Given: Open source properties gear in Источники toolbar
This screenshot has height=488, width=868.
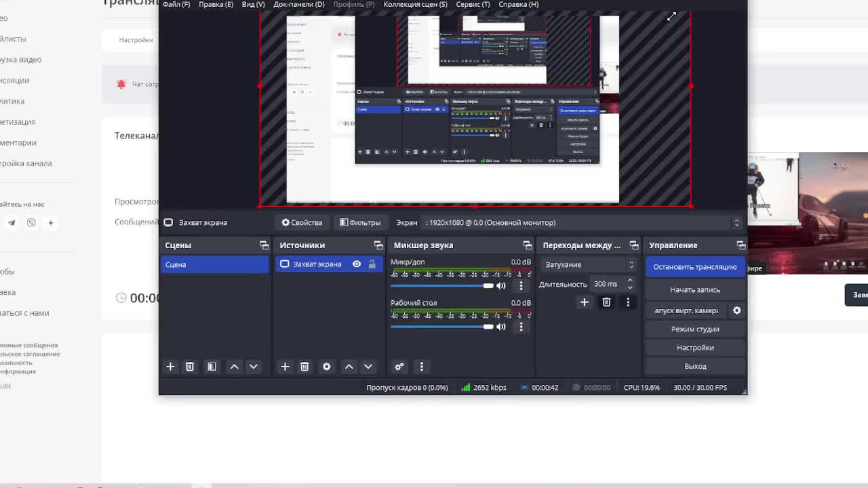Looking at the screenshot, I should click(327, 367).
